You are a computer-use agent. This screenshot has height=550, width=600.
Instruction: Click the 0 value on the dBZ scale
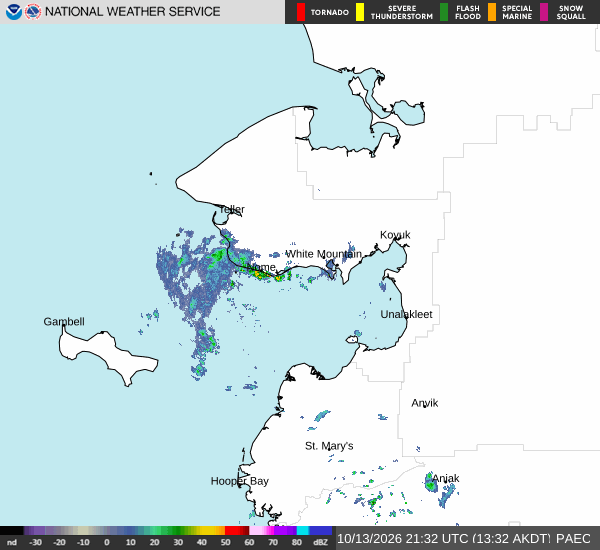(x=107, y=542)
